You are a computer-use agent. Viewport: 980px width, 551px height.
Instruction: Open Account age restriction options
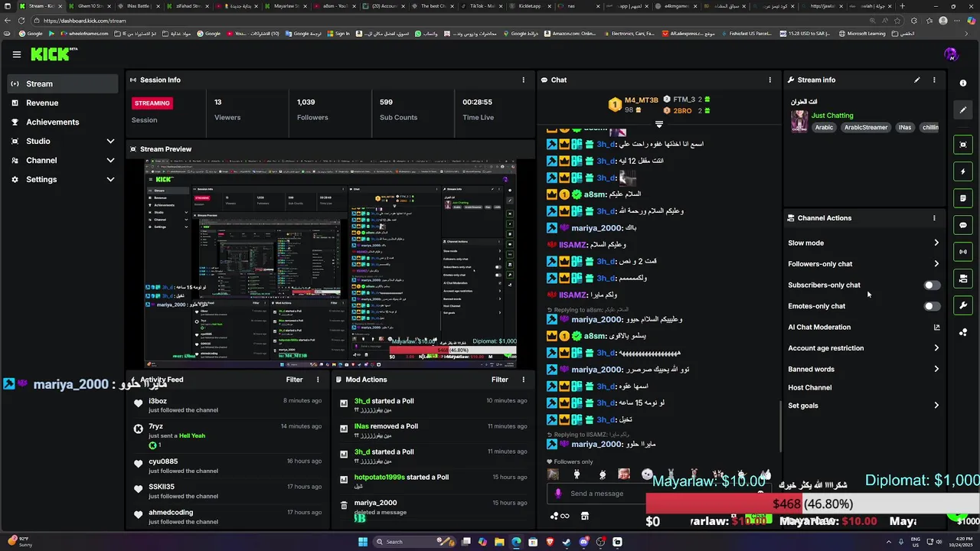pyautogui.click(x=864, y=348)
